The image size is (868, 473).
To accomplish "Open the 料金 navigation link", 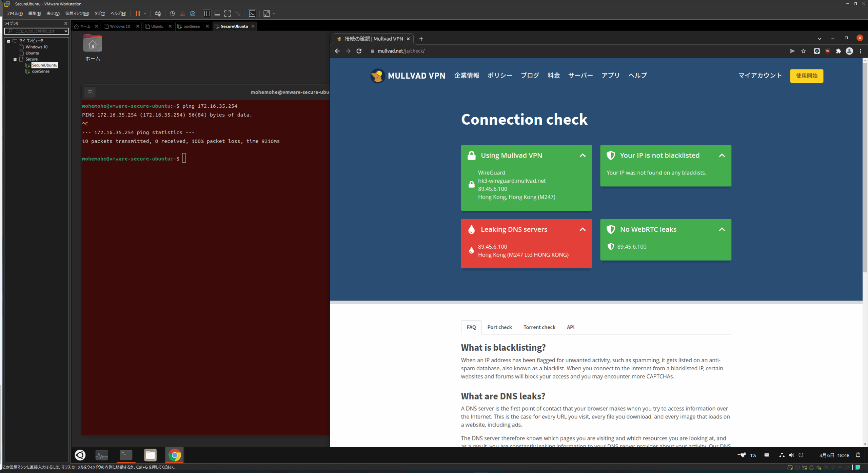I will tap(554, 76).
